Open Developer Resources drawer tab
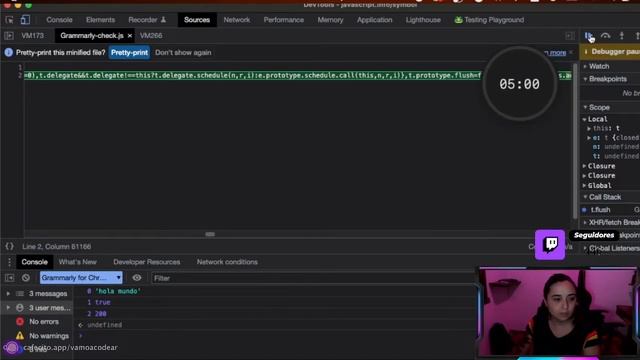 point(147,262)
